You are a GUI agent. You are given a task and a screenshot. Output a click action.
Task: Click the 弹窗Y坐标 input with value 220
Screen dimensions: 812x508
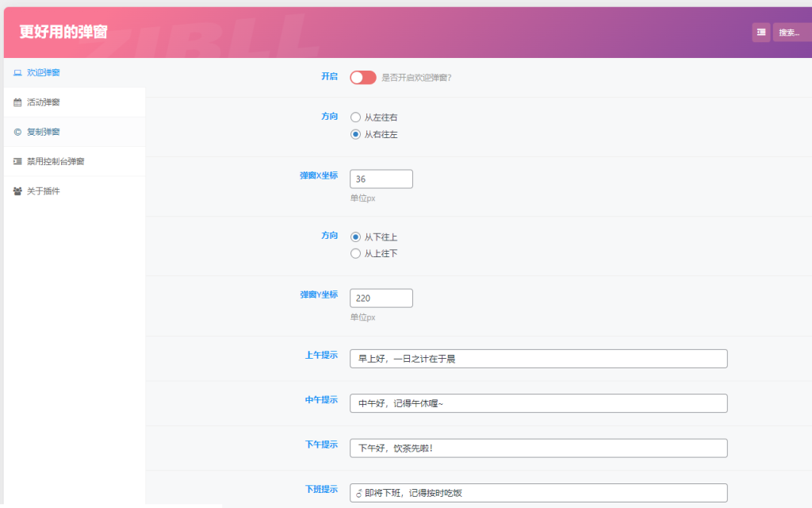click(x=381, y=298)
